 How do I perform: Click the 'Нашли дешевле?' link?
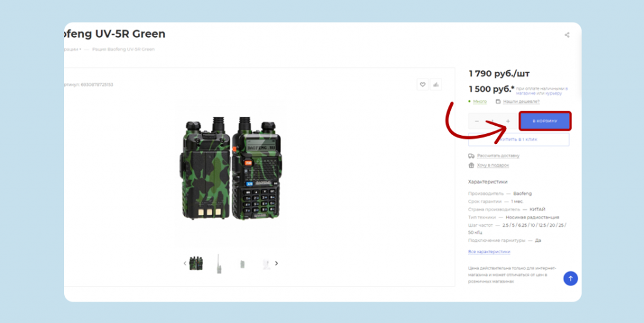521,101
